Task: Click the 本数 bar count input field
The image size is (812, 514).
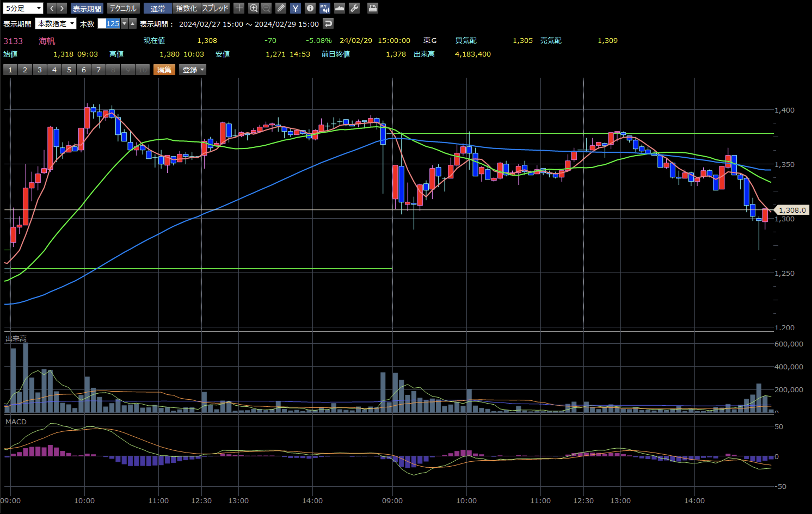Action: click(x=109, y=24)
